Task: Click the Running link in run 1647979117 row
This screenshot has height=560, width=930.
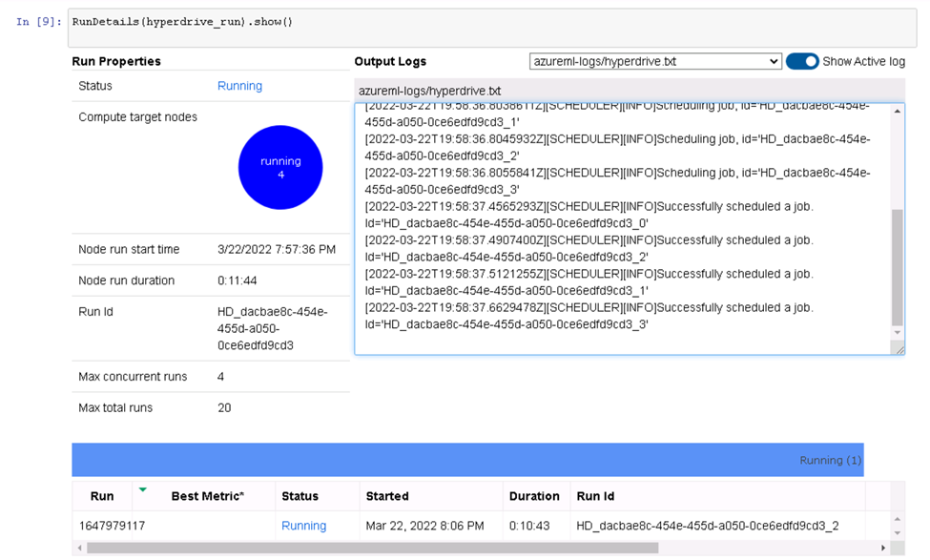Action: tap(303, 526)
